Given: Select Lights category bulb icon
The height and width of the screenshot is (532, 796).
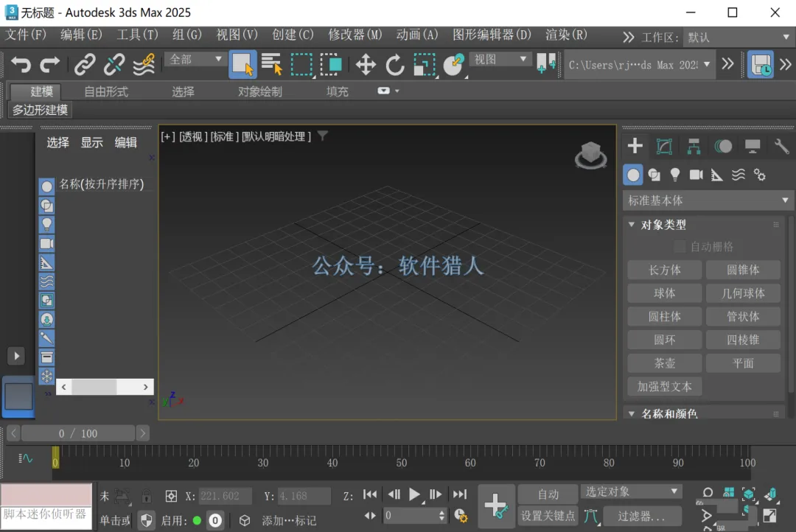Looking at the screenshot, I should click(x=674, y=175).
